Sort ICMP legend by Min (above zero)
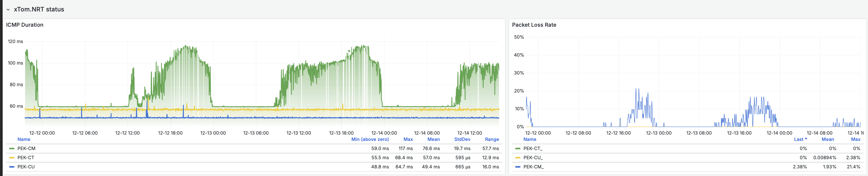Screen dimensions: 868x176 tap(370, 139)
